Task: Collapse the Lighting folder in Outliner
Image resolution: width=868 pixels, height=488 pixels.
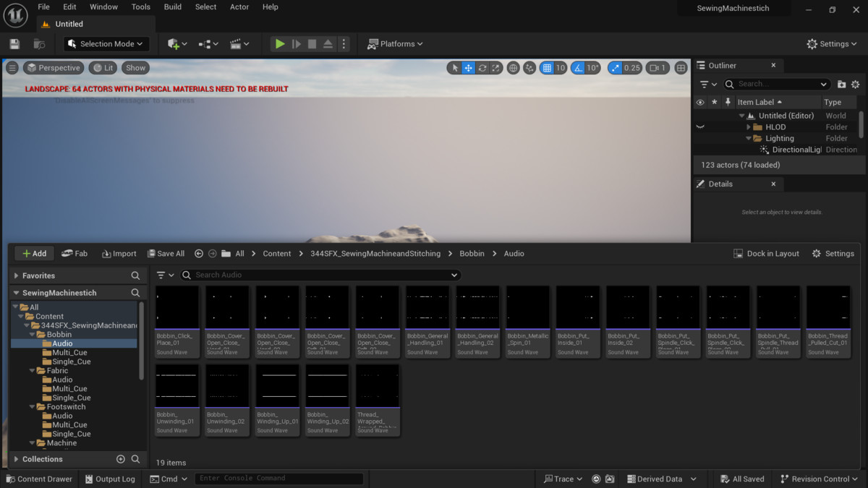Action: click(x=749, y=139)
